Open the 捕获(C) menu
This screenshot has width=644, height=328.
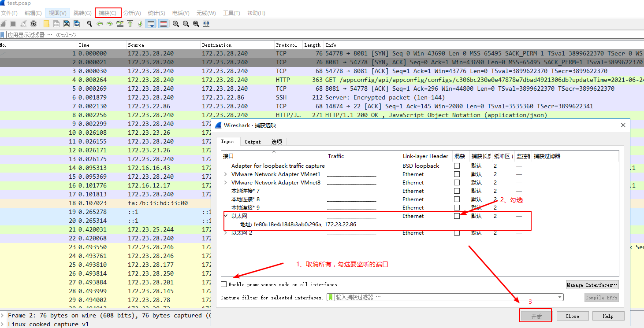108,13
